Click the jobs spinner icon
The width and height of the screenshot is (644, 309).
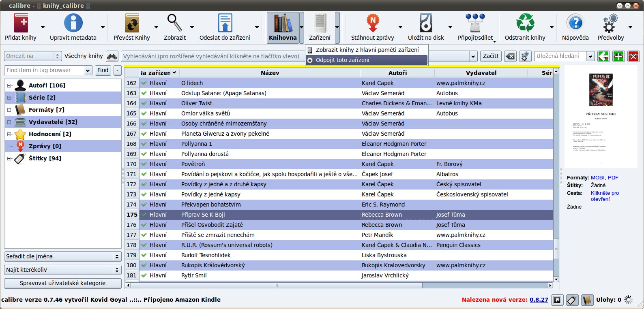coord(629,300)
